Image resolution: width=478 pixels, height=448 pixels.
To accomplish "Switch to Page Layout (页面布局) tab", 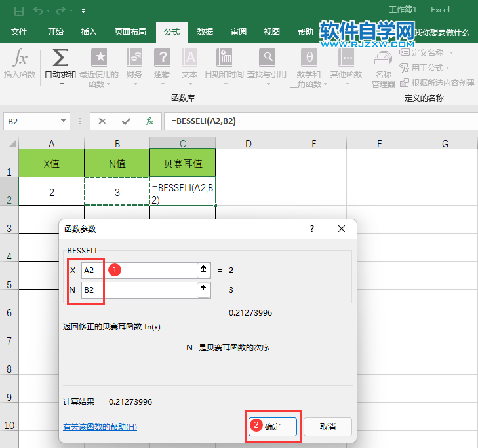I will click(x=130, y=32).
